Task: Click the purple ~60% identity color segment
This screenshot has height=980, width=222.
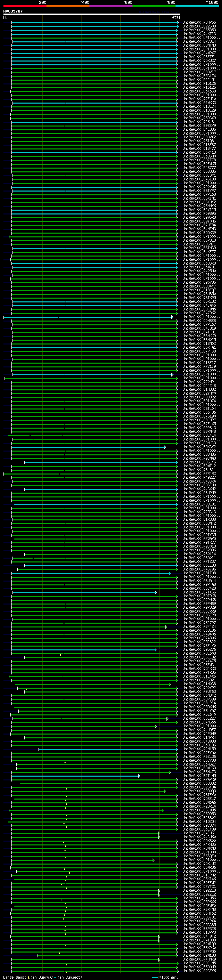Action: tap(111, 6)
